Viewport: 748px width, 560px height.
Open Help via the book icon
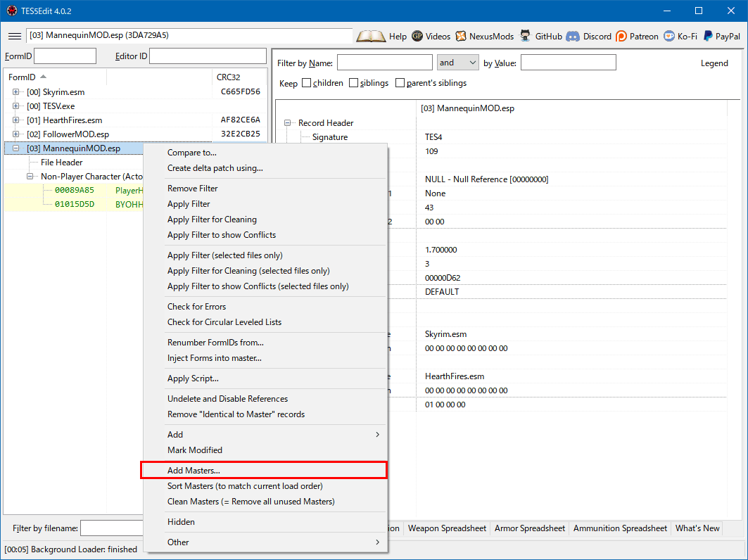[x=371, y=37]
